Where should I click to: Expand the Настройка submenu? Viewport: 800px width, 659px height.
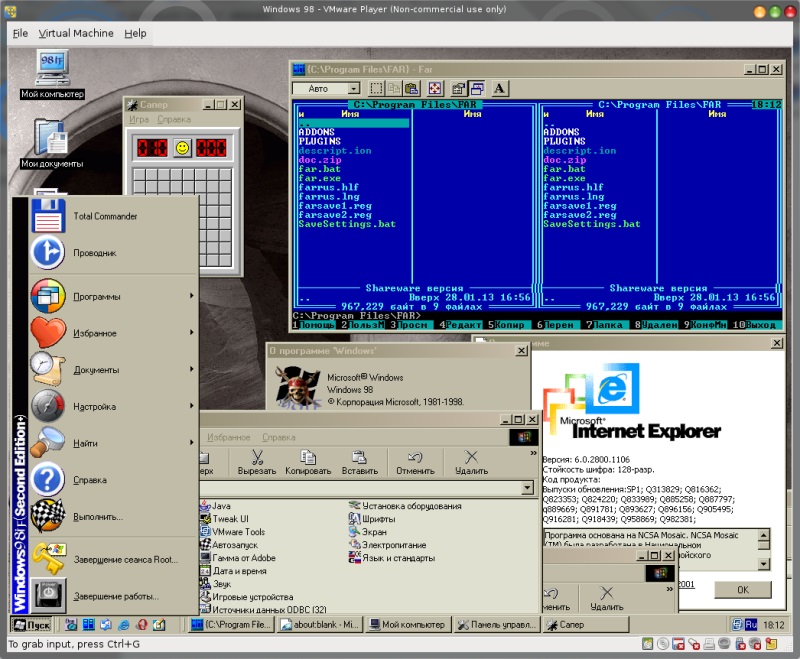pos(113,407)
